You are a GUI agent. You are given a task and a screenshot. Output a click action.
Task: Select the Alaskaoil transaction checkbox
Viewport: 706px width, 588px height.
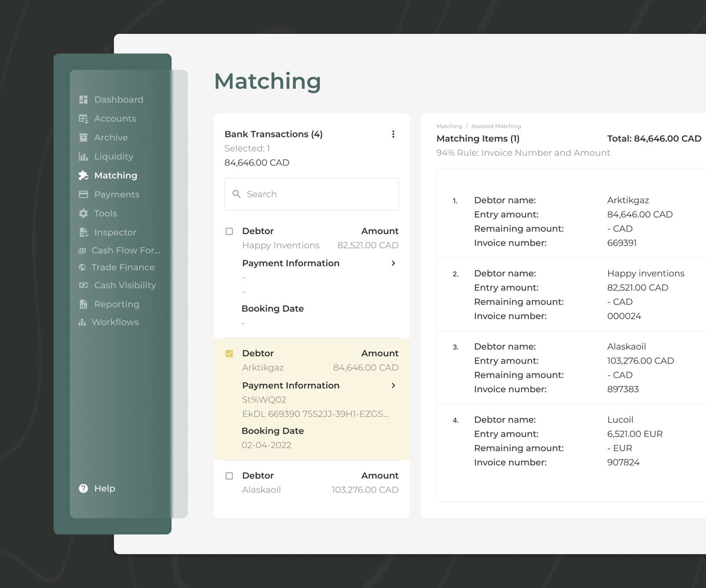point(229,476)
